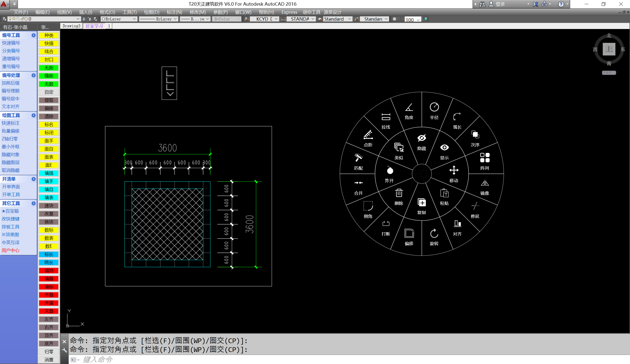Toggle 显示 show objects in radial menu
Screen dimensions: 630x364
click(444, 152)
